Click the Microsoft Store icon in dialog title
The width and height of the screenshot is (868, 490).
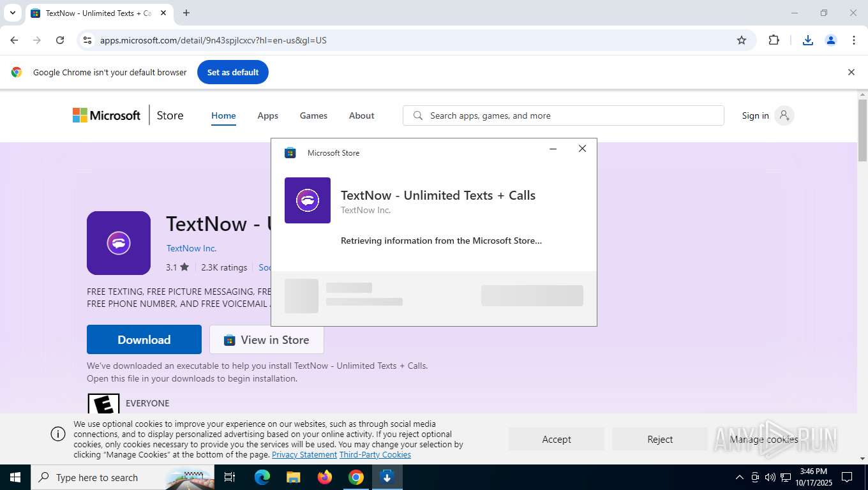point(290,152)
